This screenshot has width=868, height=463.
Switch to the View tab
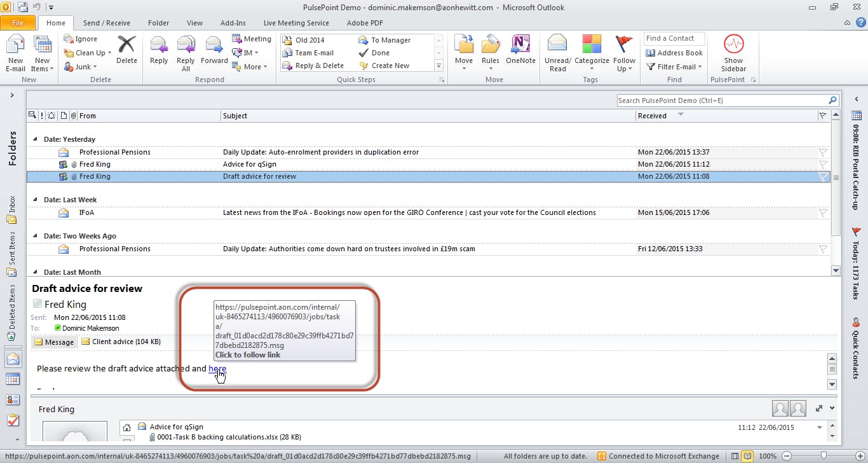[194, 23]
